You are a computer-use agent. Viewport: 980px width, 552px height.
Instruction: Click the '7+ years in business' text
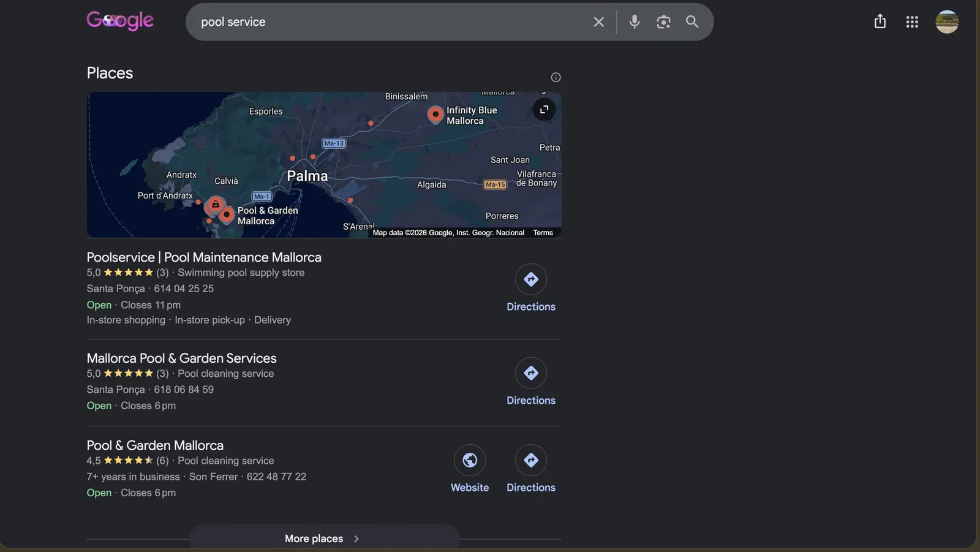tap(133, 477)
